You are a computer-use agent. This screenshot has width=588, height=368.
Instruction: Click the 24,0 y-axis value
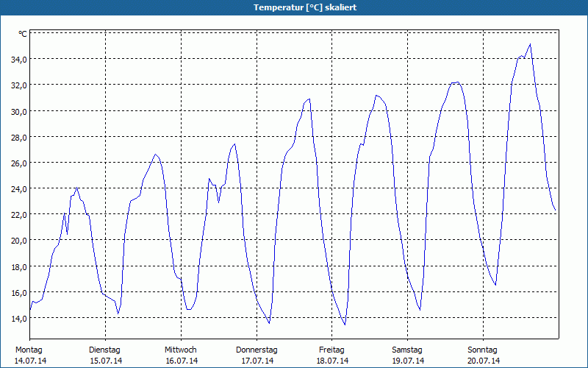19,189
